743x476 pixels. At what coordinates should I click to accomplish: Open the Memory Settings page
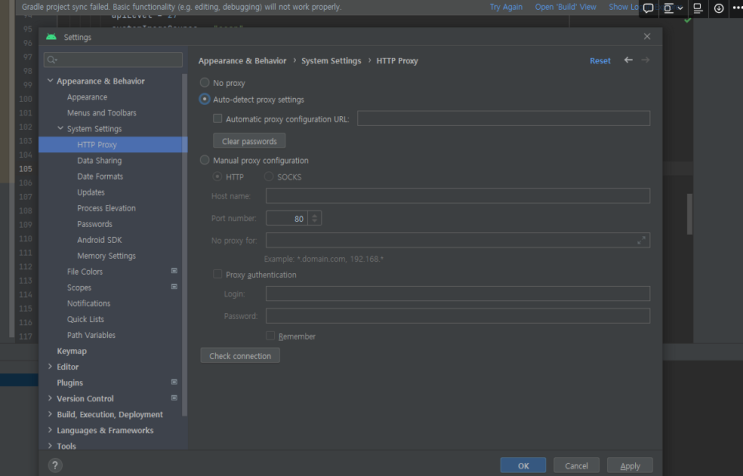tap(106, 256)
